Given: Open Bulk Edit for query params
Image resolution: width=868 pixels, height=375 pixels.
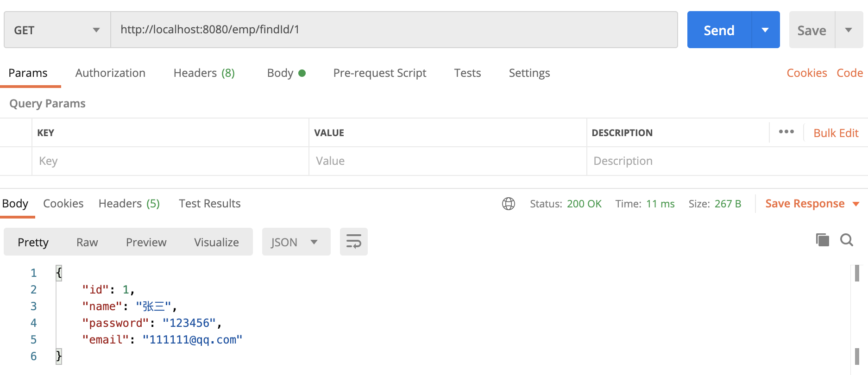Looking at the screenshot, I should (836, 132).
